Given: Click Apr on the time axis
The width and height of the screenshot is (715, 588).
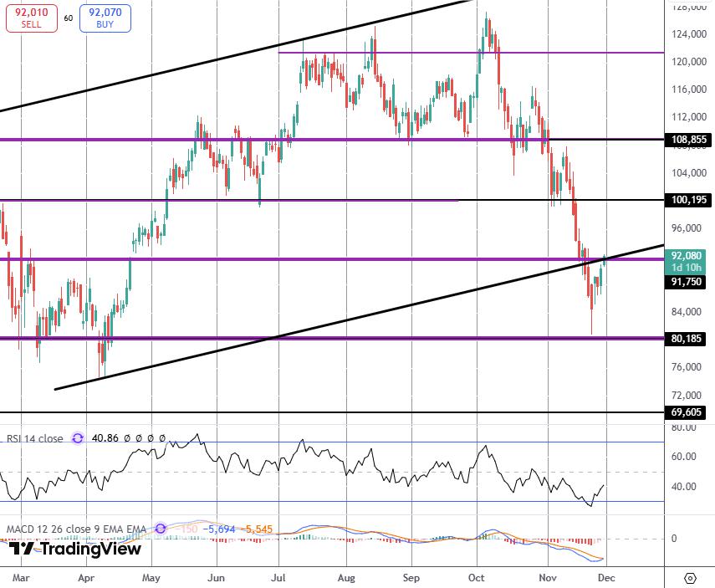Looking at the screenshot, I should pos(86,578).
